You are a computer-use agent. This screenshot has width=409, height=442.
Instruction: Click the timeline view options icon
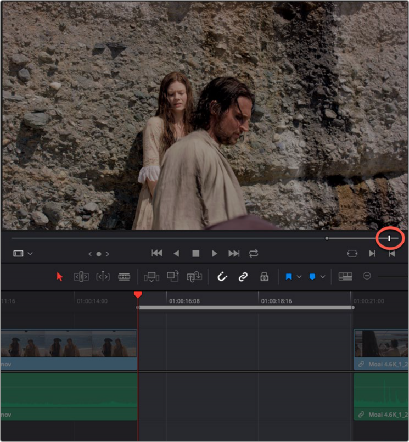pos(345,276)
